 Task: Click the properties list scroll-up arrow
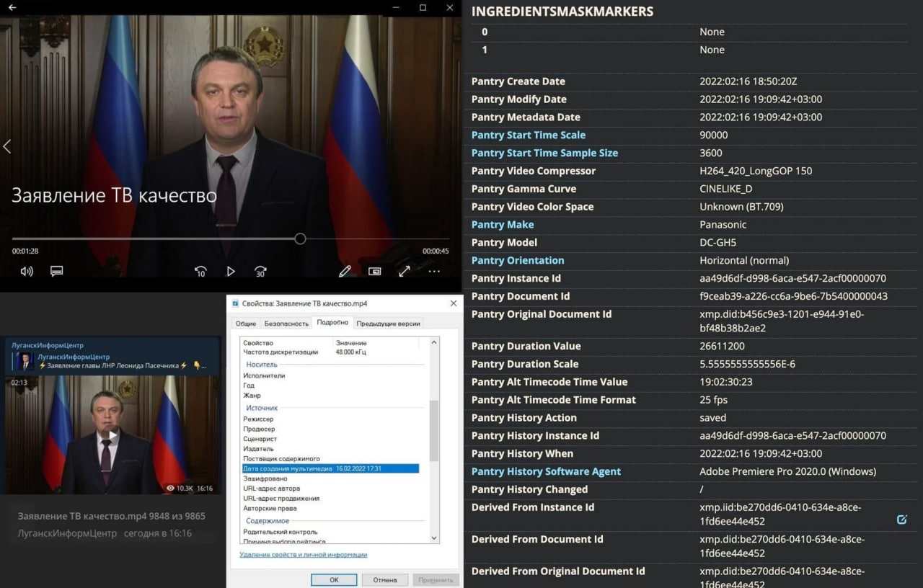433,343
